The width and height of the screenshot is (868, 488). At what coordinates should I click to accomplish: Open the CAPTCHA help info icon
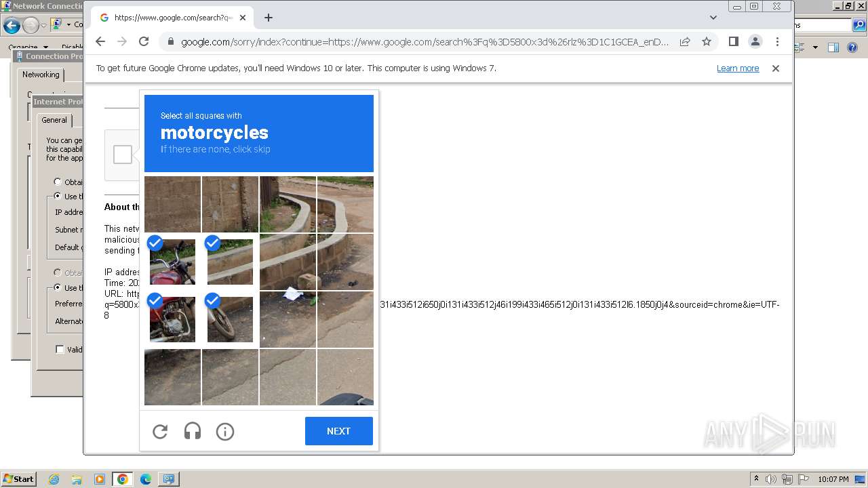click(x=225, y=431)
